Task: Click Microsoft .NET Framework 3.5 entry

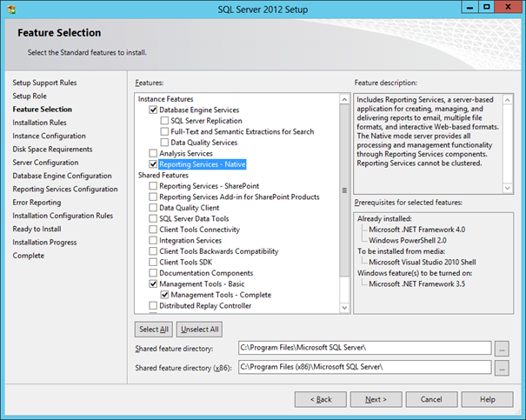Action: pos(417,283)
